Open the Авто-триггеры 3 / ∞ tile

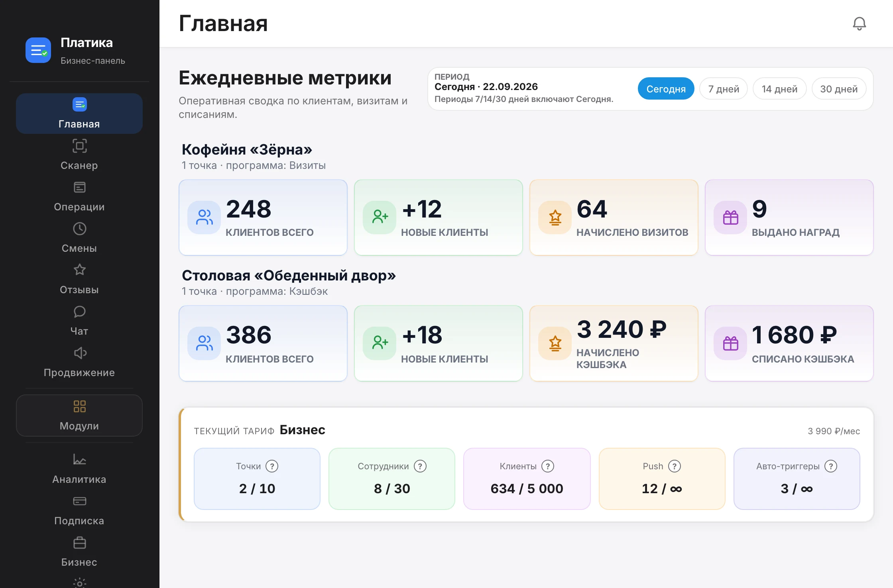tap(797, 479)
